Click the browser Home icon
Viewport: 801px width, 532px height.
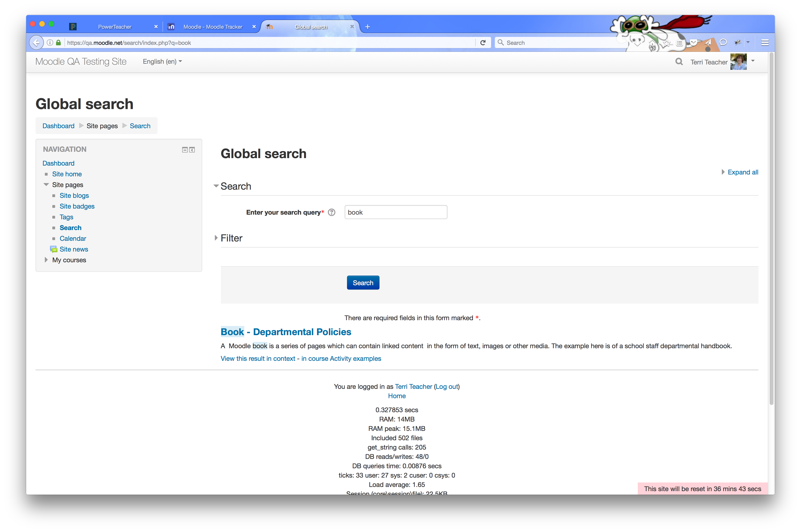click(x=652, y=43)
